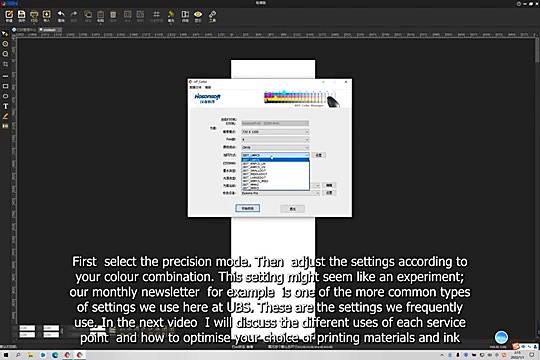The width and height of the screenshot is (540, 360).
Task: Choose the highlighted first entry in open list
Action: (x=275, y=160)
